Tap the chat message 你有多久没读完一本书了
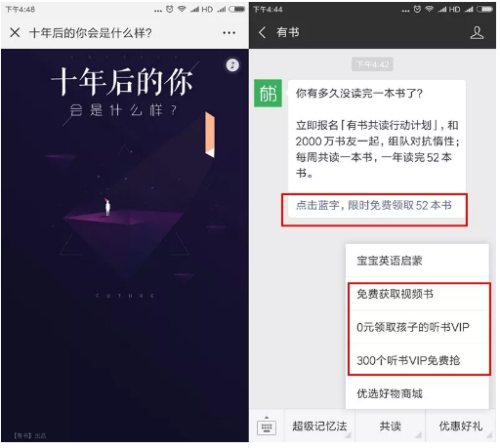The height and width of the screenshot is (448, 500). [x=359, y=94]
